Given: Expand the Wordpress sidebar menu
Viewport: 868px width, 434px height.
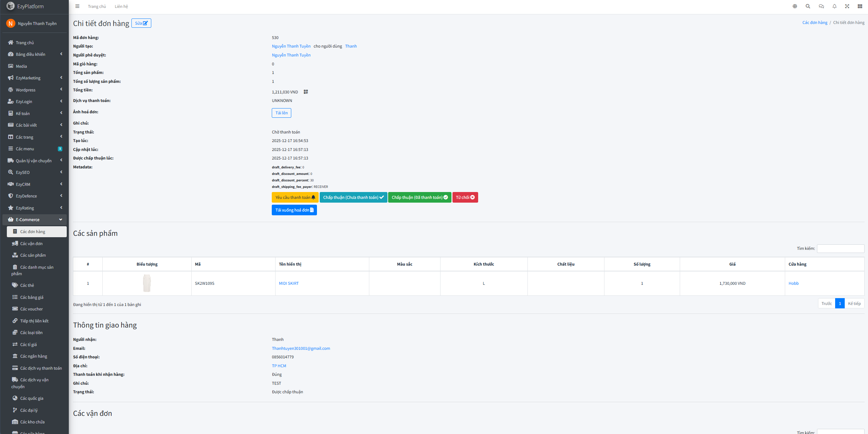Looking at the screenshot, I should (34, 90).
